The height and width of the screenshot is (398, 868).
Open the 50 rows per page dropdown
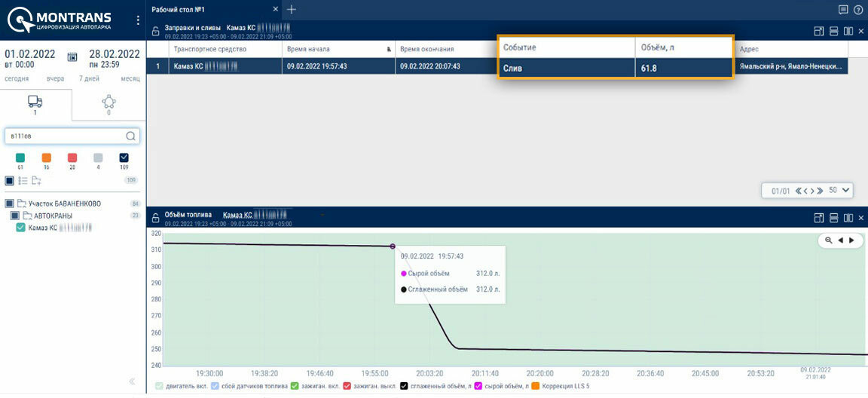click(839, 190)
